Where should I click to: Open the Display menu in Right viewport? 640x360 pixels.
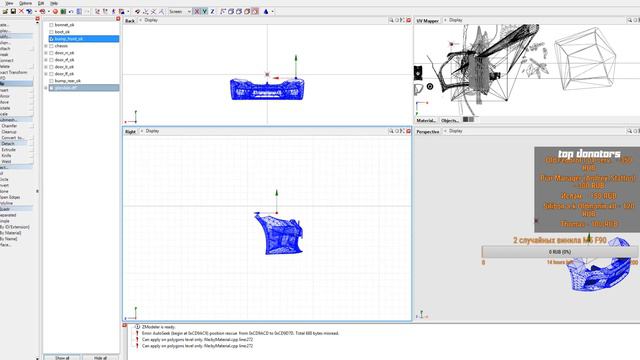152,131
